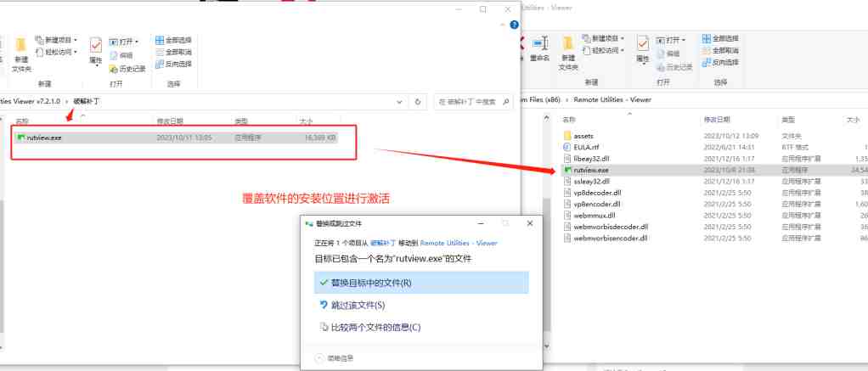
Task: Select vp8decoder.dll file
Action: pos(597,193)
